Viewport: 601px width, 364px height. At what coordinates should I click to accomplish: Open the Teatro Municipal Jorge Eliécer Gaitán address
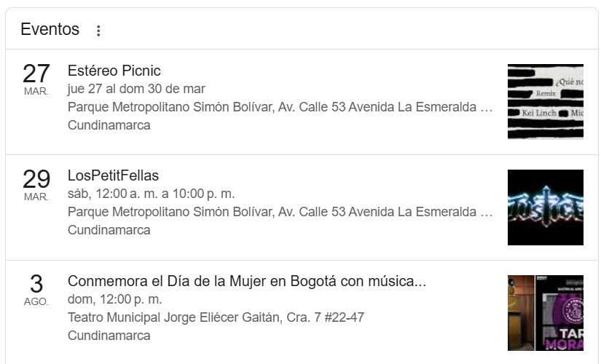(x=216, y=317)
